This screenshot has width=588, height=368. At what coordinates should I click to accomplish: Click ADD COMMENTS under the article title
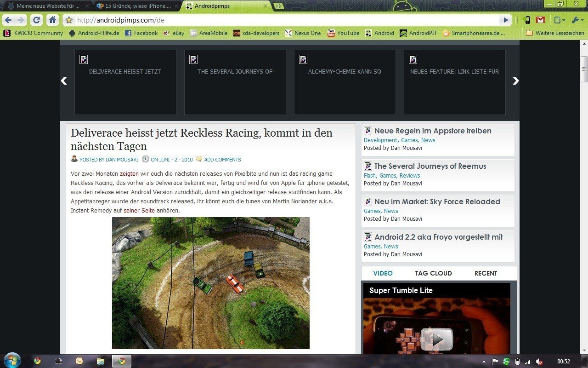[222, 160]
